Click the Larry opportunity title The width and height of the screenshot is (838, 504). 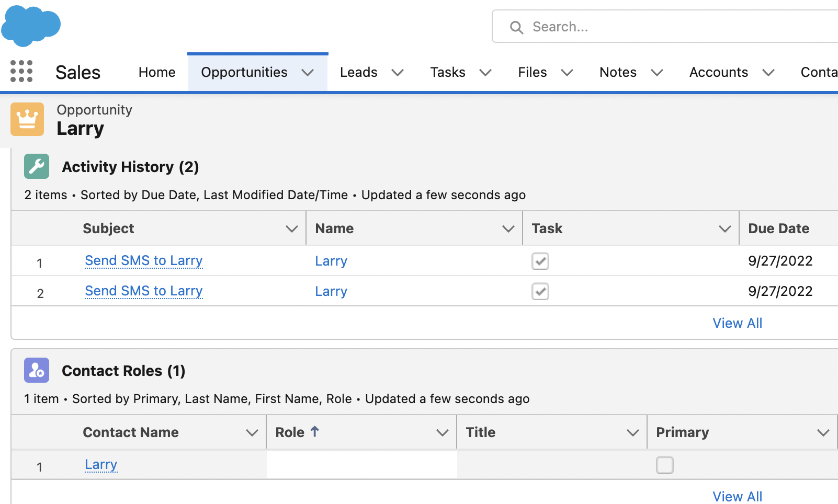tap(80, 129)
